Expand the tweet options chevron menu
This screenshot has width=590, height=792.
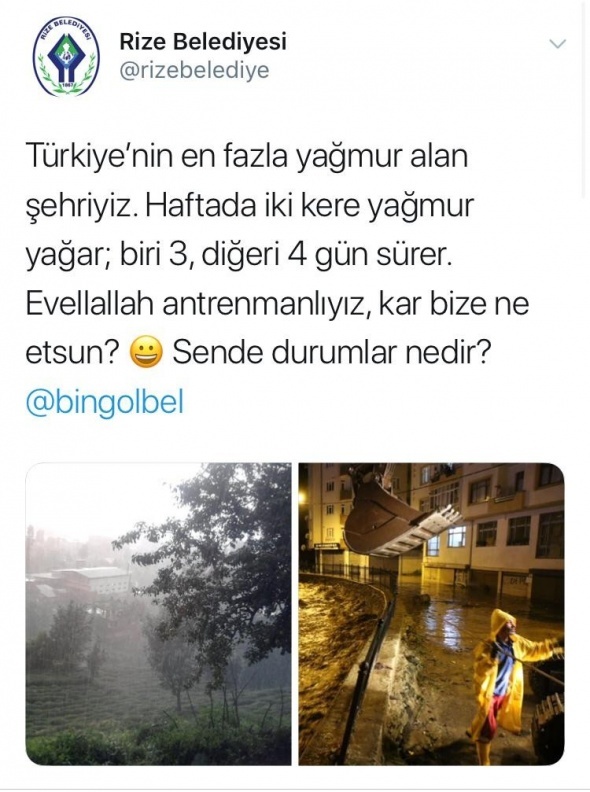[557, 44]
